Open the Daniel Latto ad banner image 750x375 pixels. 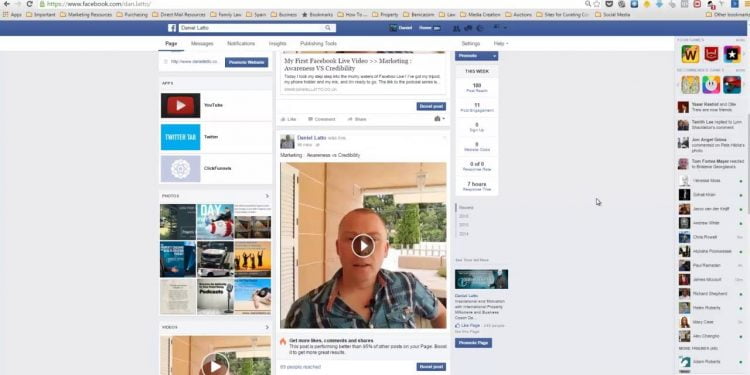(481, 279)
